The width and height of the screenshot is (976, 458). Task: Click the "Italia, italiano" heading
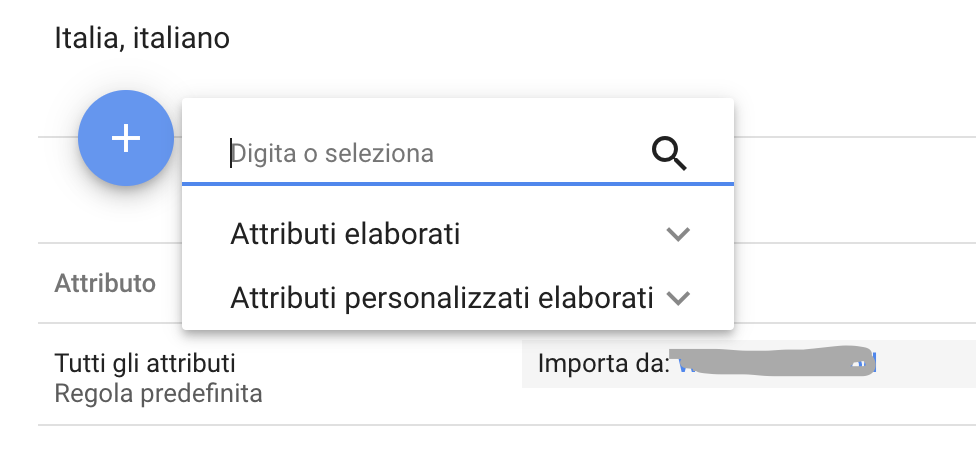pyautogui.click(x=143, y=39)
